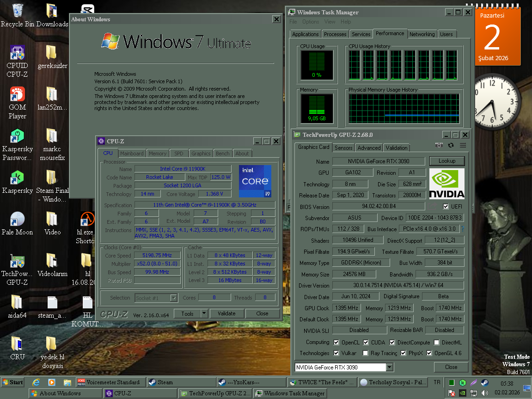This screenshot has height=399, width=532.
Task: Open Internet Explorer from the quick launch
Action: 36,382
